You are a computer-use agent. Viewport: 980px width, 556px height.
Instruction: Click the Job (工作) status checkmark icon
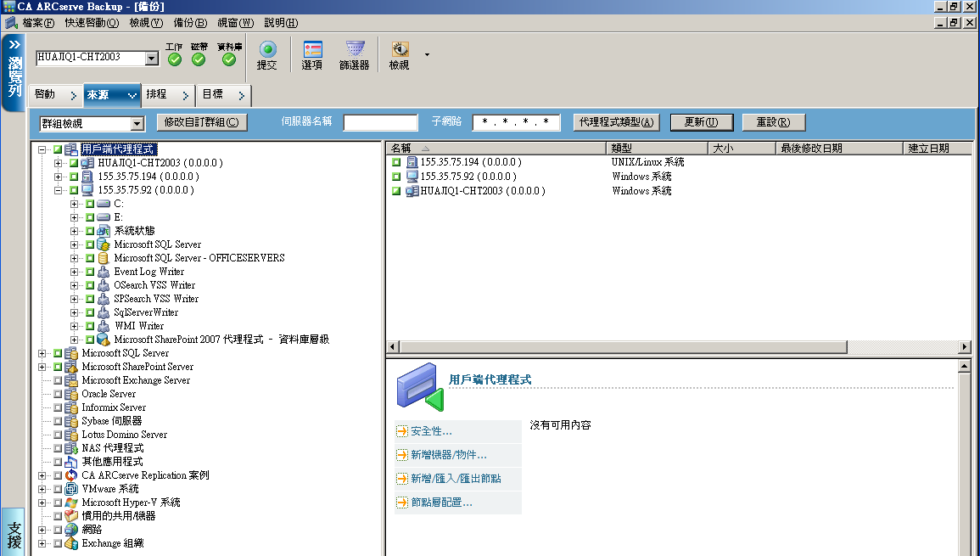175,59
